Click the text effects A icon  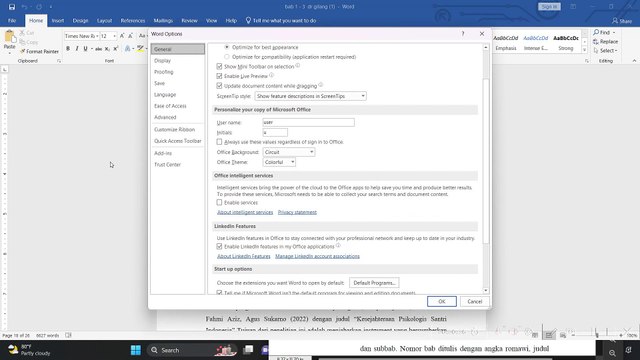point(127,49)
